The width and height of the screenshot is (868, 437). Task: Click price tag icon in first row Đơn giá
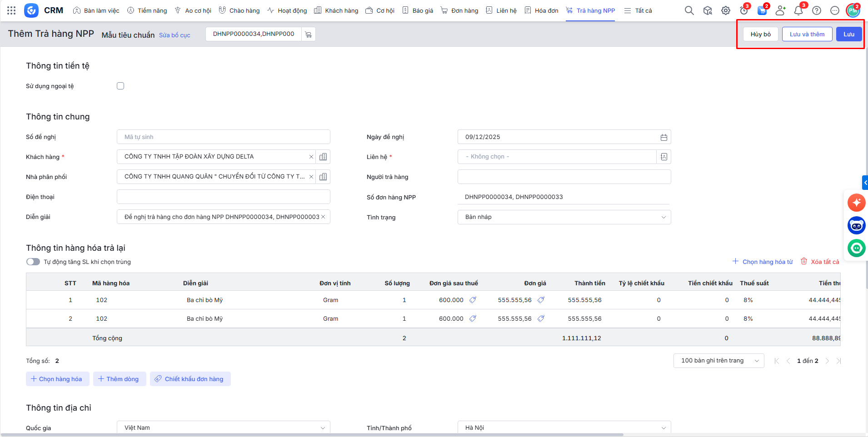(541, 300)
